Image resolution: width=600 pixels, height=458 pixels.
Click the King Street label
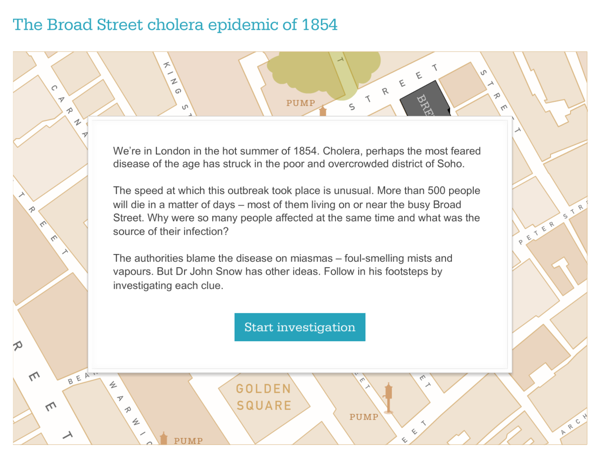[x=176, y=86]
